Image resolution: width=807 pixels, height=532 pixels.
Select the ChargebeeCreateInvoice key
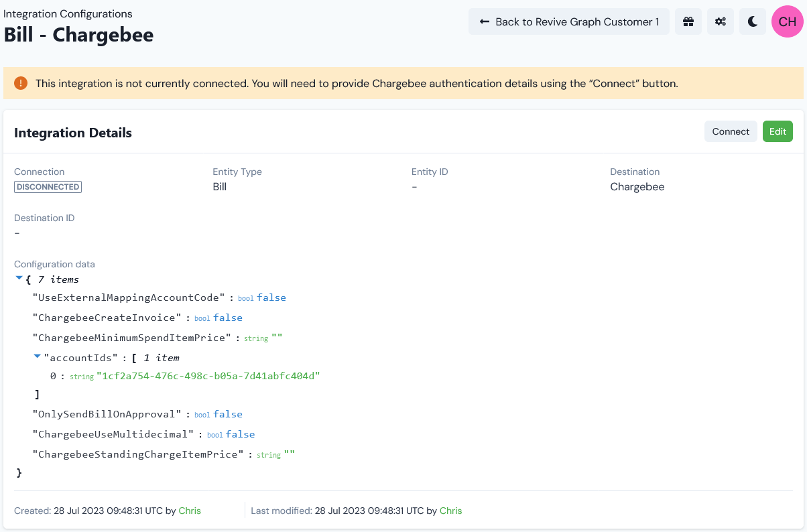pyautogui.click(x=107, y=318)
